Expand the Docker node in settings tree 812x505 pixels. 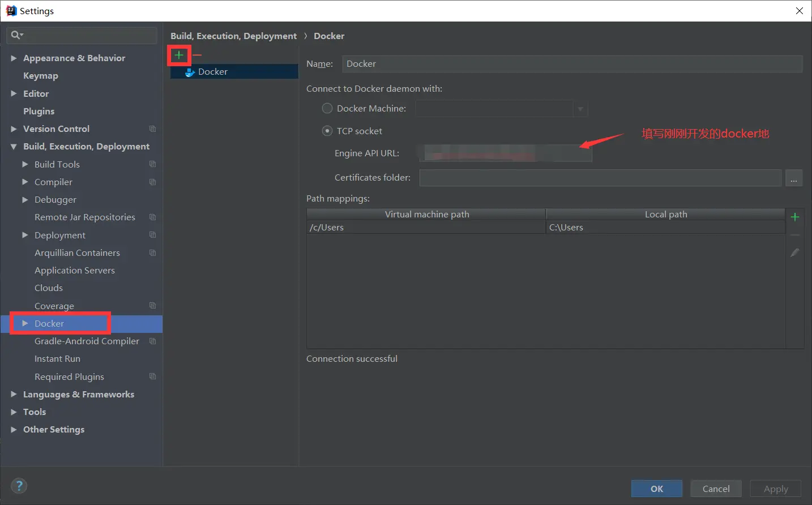(x=25, y=323)
